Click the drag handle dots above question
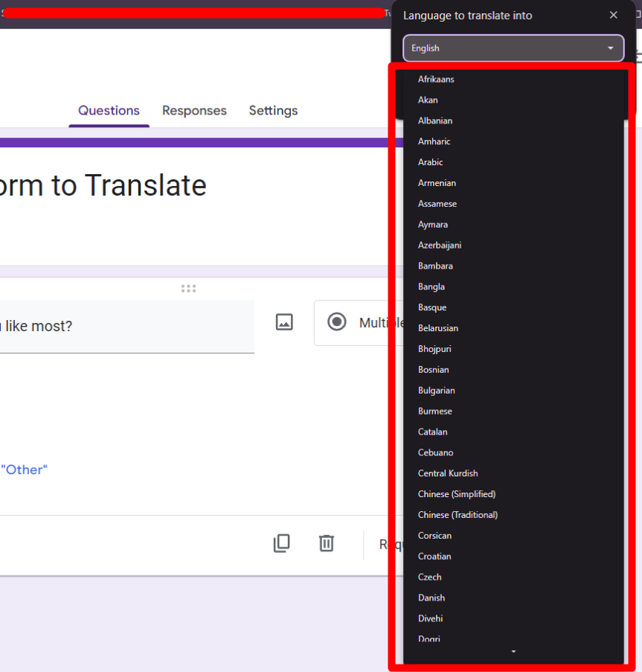This screenshot has width=642, height=672. [188, 289]
